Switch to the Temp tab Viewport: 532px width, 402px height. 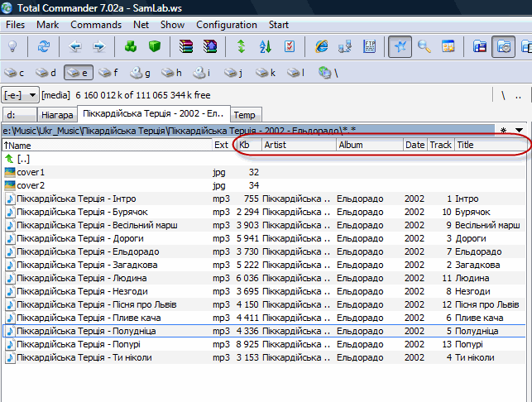coord(246,115)
